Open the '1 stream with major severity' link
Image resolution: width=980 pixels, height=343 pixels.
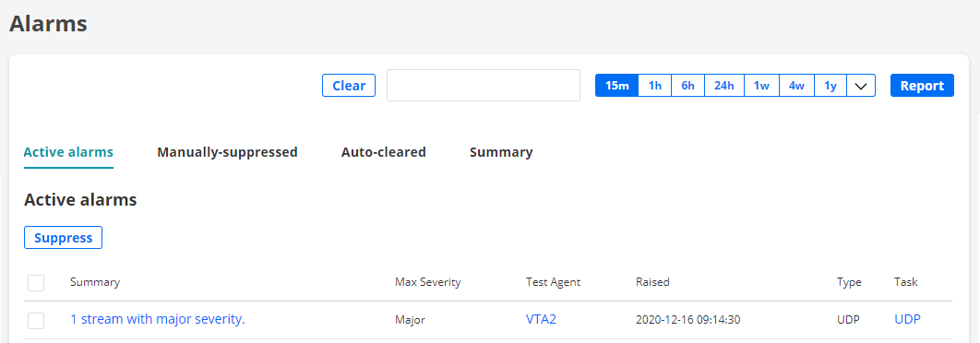[158, 319]
